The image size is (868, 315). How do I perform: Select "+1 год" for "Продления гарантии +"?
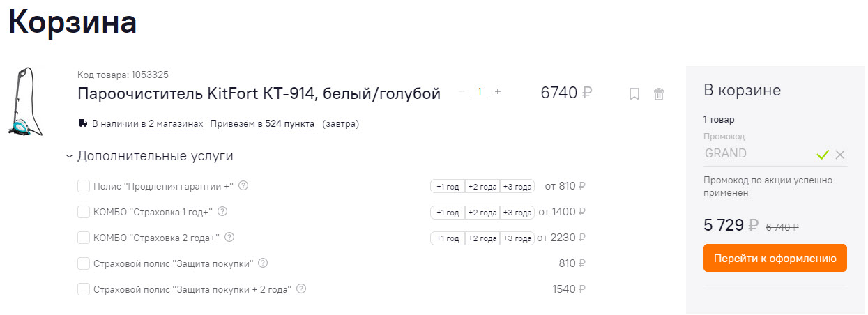[x=448, y=187]
